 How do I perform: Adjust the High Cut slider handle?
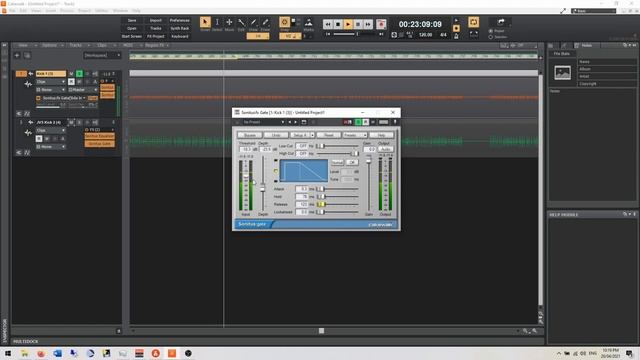[355, 153]
